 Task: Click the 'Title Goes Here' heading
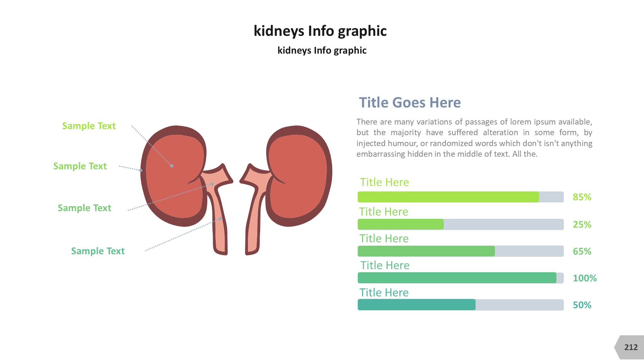click(x=410, y=103)
